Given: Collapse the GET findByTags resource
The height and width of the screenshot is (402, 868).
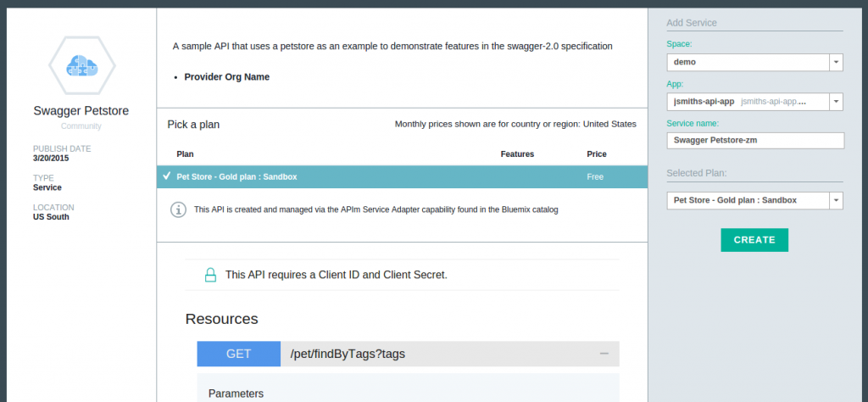Looking at the screenshot, I should (604, 354).
